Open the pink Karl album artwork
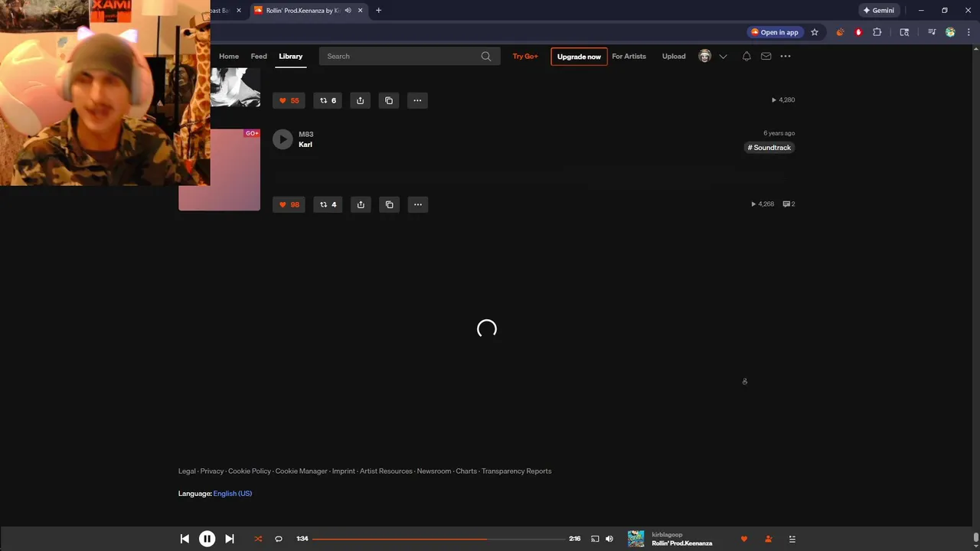 point(219,169)
